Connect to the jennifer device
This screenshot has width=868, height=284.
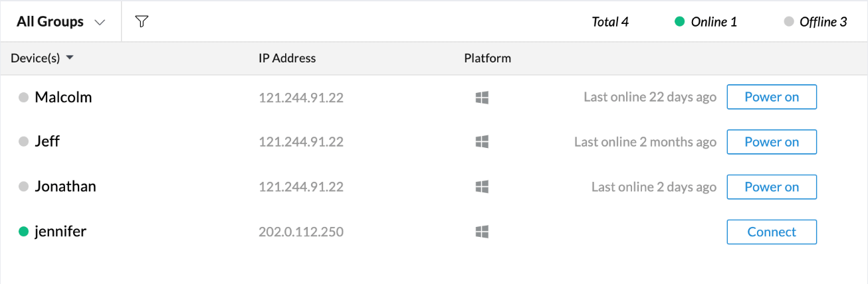(x=771, y=232)
